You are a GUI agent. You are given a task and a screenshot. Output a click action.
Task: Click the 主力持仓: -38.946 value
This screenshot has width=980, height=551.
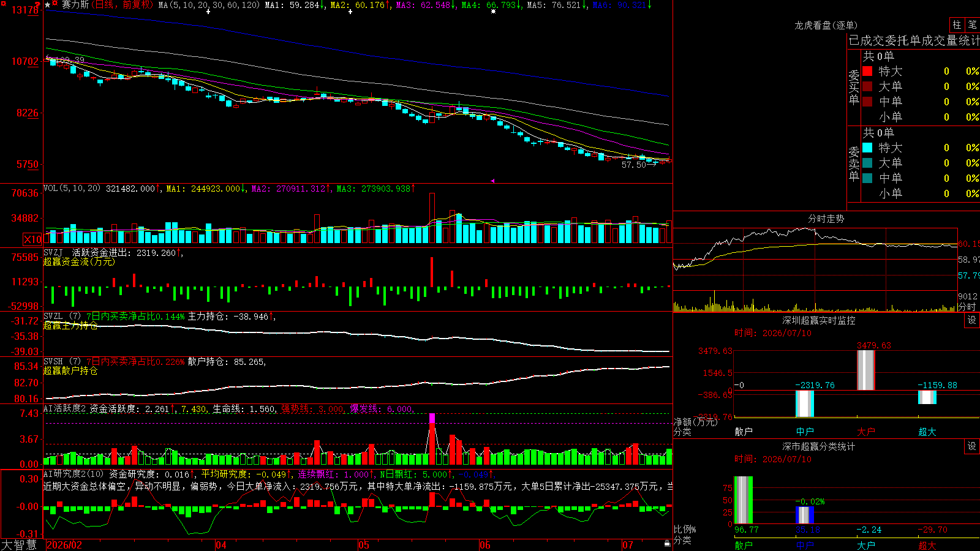pos(228,317)
